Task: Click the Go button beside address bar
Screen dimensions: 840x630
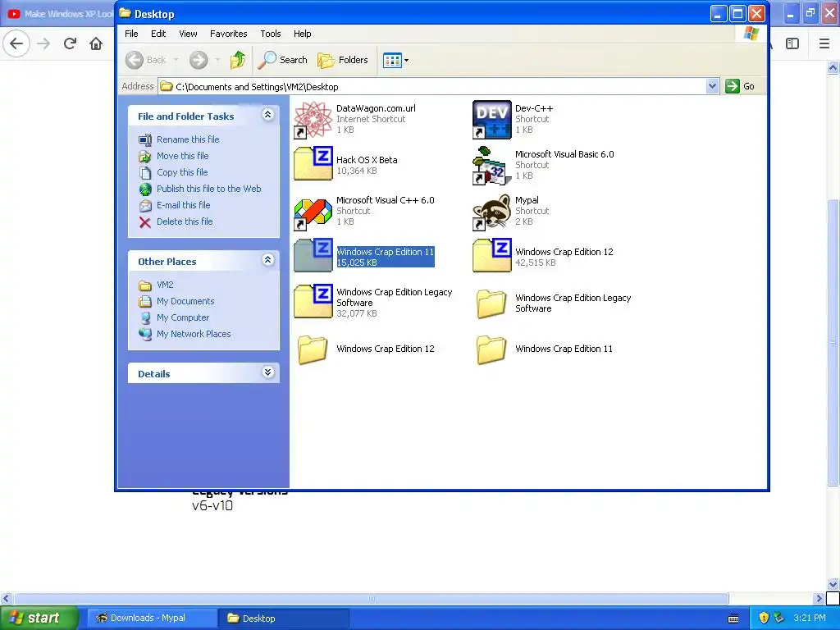Action: pyautogui.click(x=740, y=86)
